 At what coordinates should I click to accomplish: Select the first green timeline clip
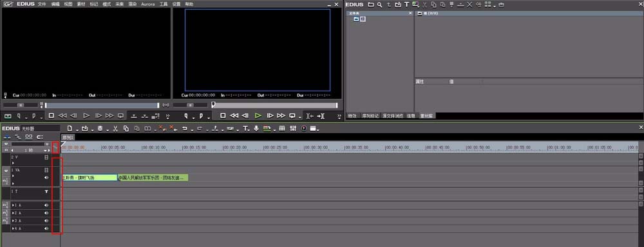tap(90, 178)
